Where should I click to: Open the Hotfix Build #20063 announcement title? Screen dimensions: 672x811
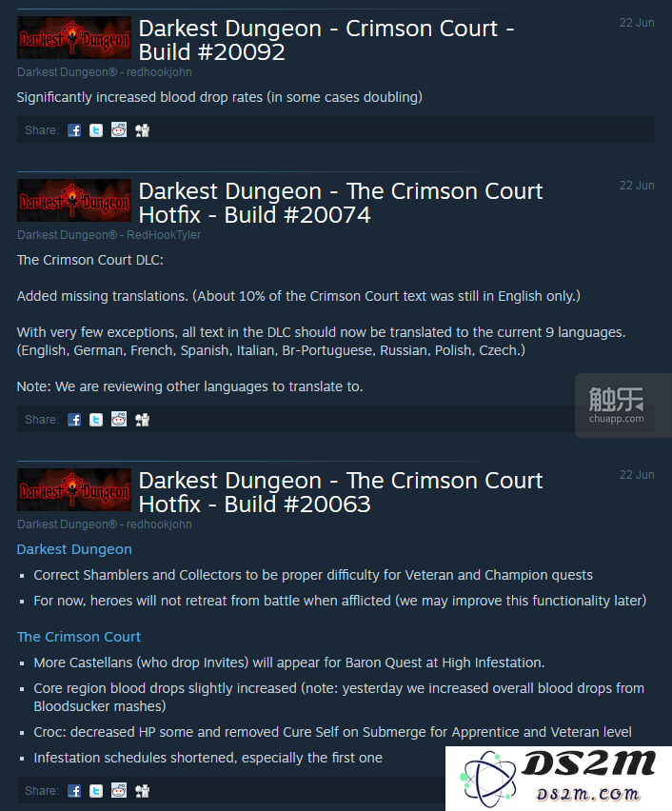341,492
